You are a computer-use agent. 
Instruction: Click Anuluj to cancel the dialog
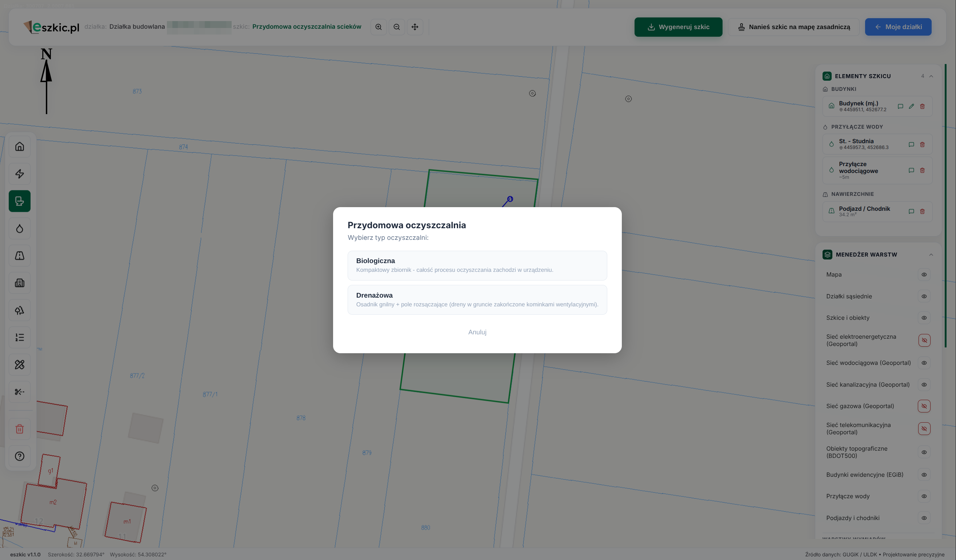tap(477, 332)
